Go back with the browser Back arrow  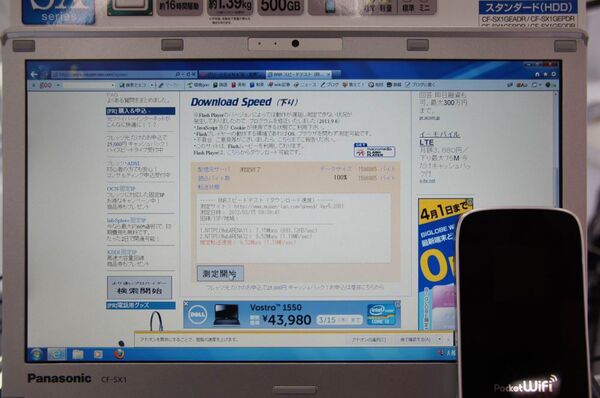coord(34,74)
